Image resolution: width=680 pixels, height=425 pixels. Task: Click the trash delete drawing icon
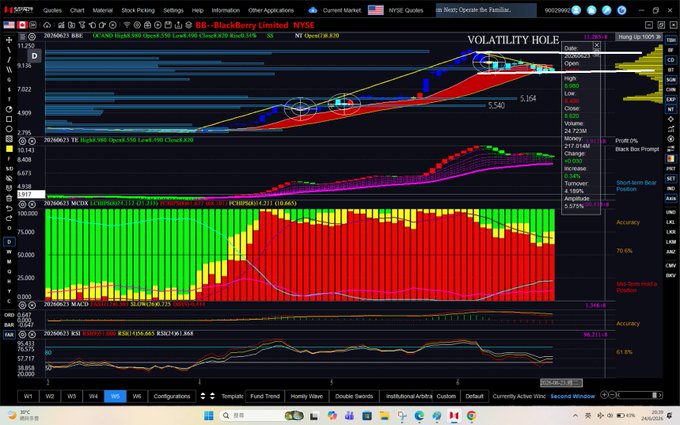9,198
